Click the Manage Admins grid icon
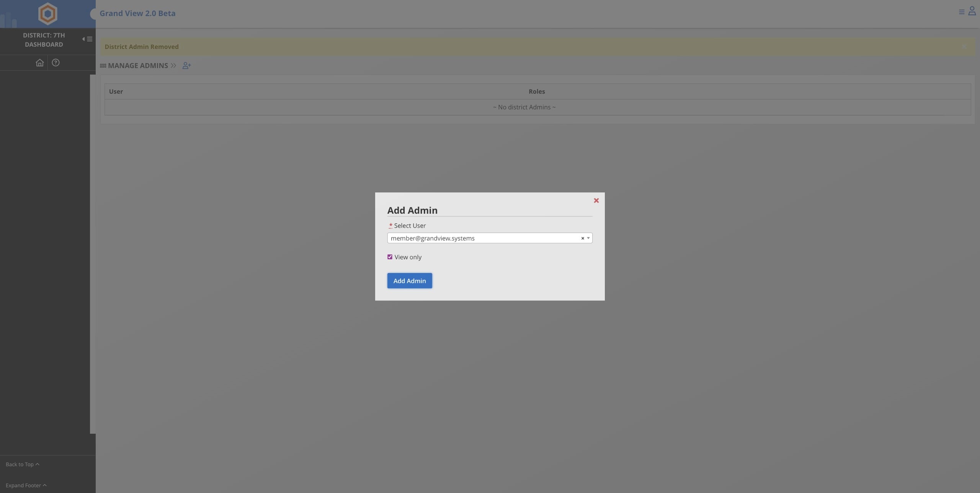This screenshot has width=980, height=493. [x=103, y=66]
